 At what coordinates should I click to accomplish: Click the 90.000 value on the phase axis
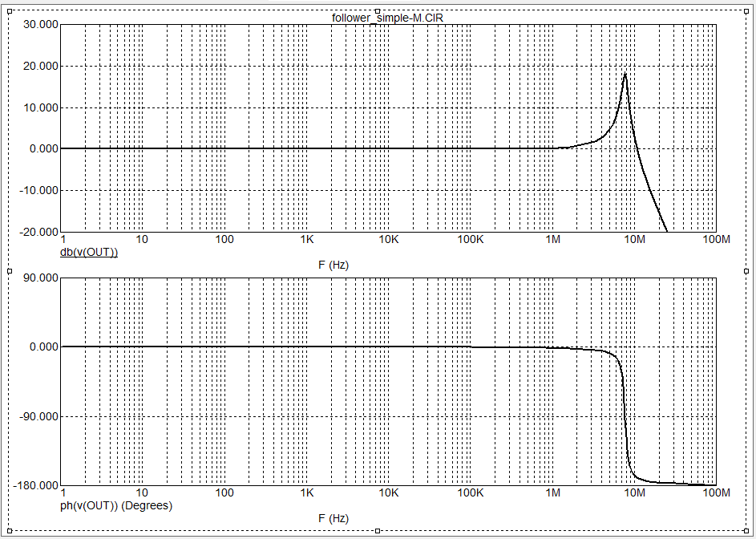[x=41, y=278]
